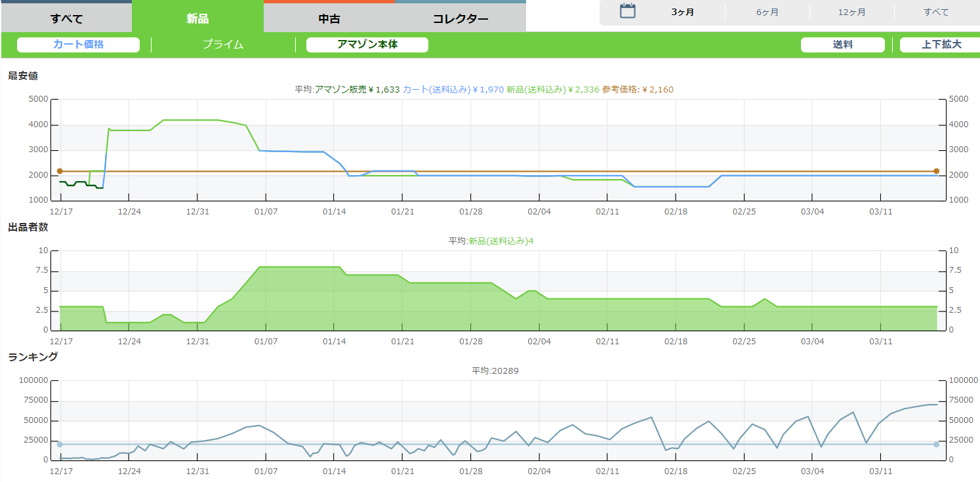Click the right ranking average marker dot
Image resolution: width=980 pixels, height=482 pixels.
pos(936,445)
